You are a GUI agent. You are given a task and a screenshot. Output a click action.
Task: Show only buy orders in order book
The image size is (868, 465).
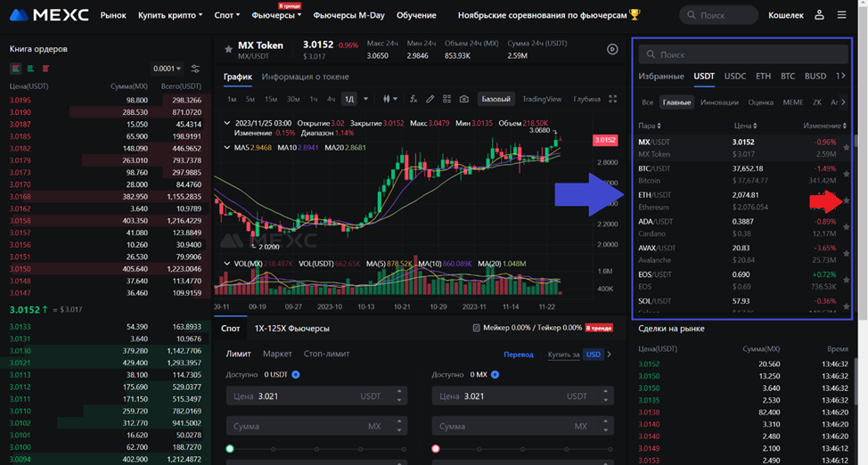coord(30,69)
